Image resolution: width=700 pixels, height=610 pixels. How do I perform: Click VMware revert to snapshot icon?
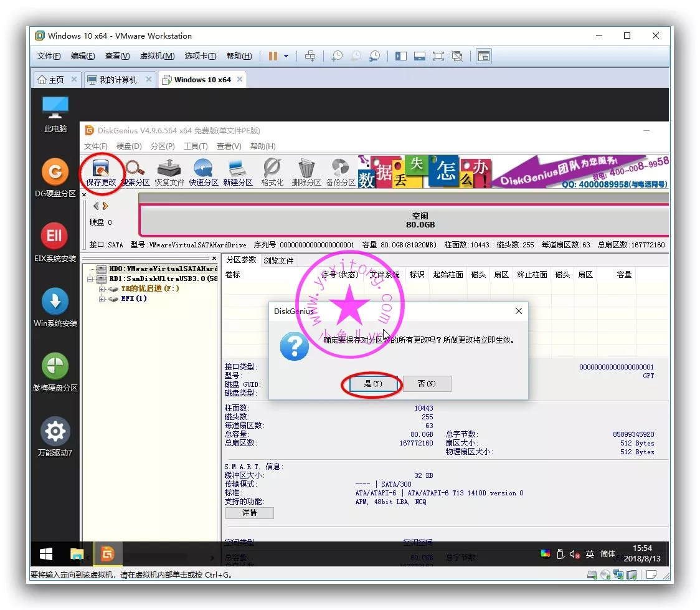[356, 56]
